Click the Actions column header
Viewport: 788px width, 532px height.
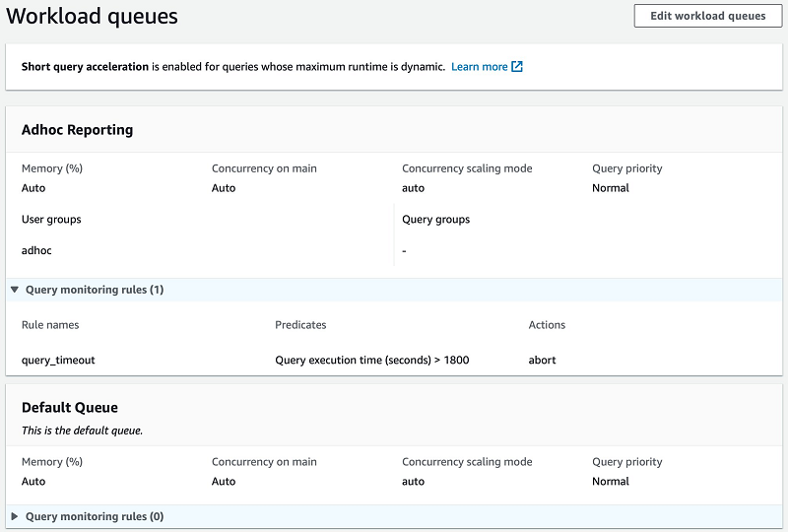pyautogui.click(x=547, y=324)
